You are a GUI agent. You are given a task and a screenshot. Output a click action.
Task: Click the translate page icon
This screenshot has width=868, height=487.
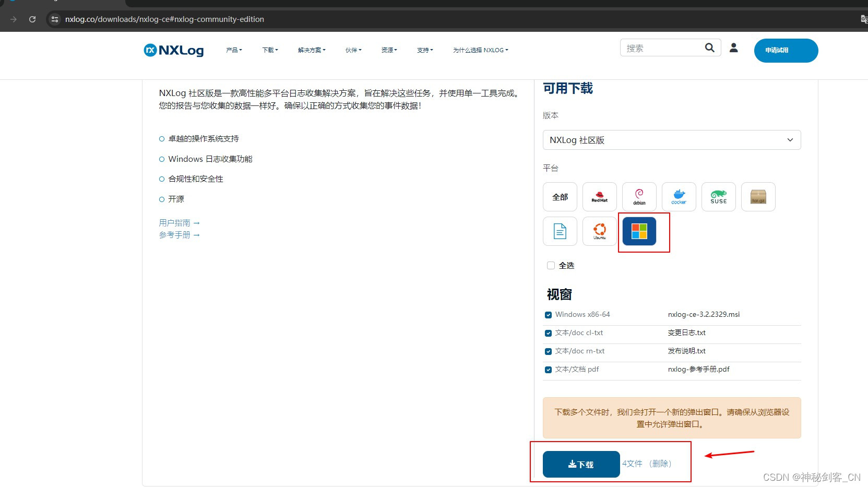click(864, 19)
